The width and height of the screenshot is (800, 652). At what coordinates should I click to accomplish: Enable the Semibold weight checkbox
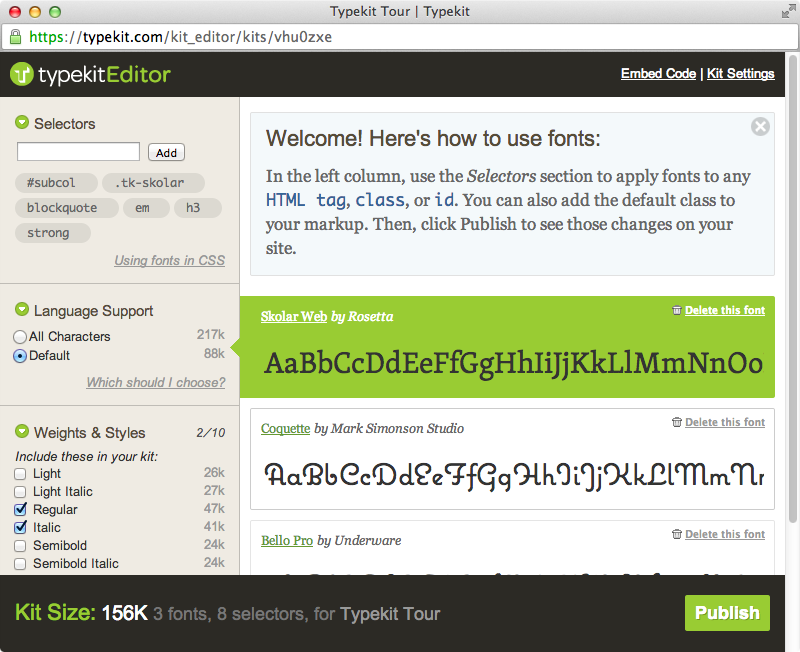[20, 546]
